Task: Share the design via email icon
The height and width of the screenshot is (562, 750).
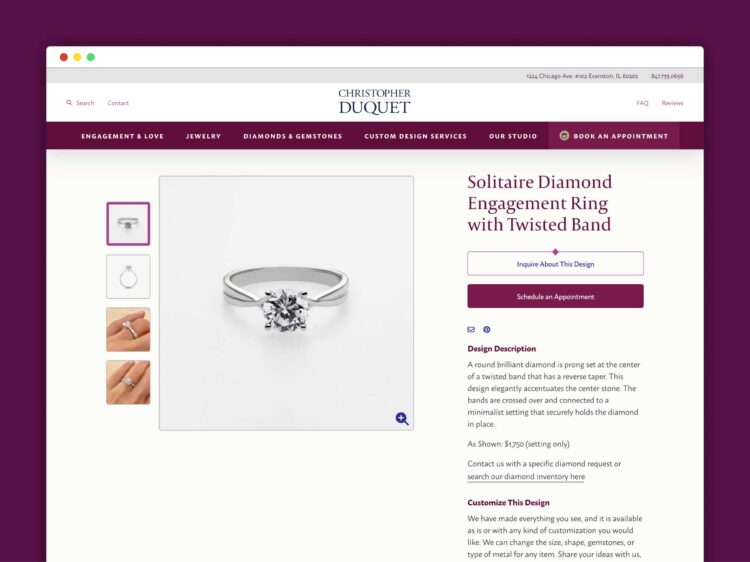Action: [x=471, y=330]
